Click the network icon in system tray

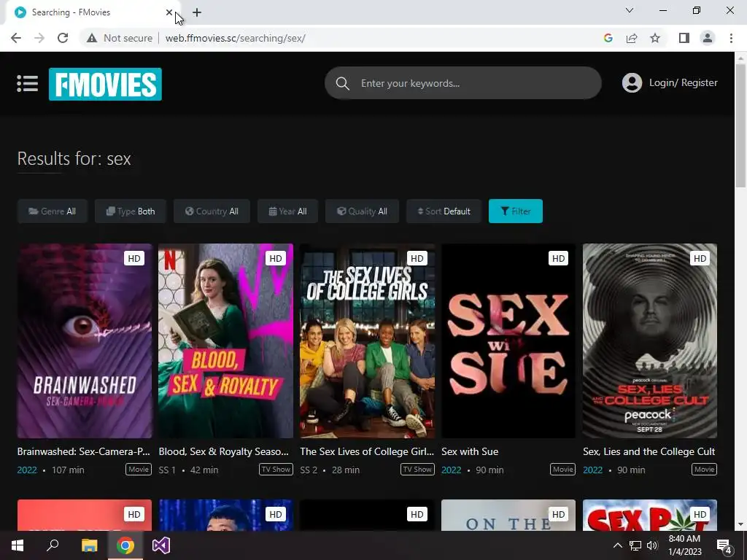point(635,545)
